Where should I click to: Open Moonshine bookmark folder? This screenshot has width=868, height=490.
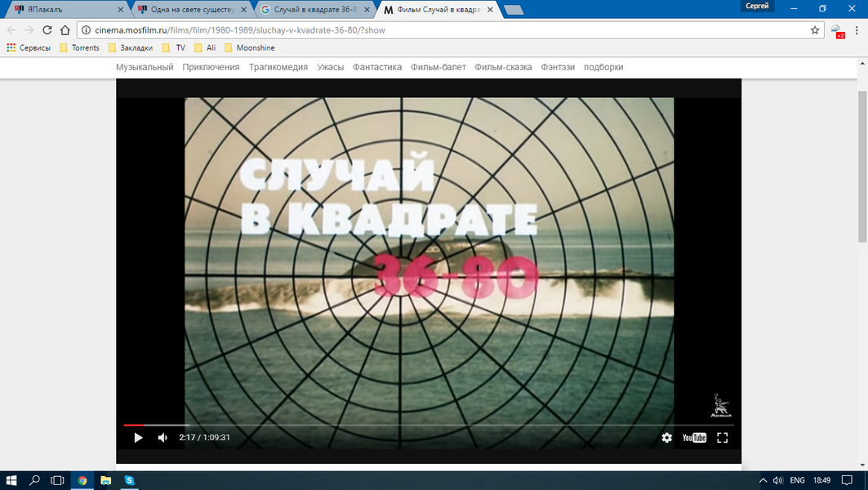coord(250,47)
